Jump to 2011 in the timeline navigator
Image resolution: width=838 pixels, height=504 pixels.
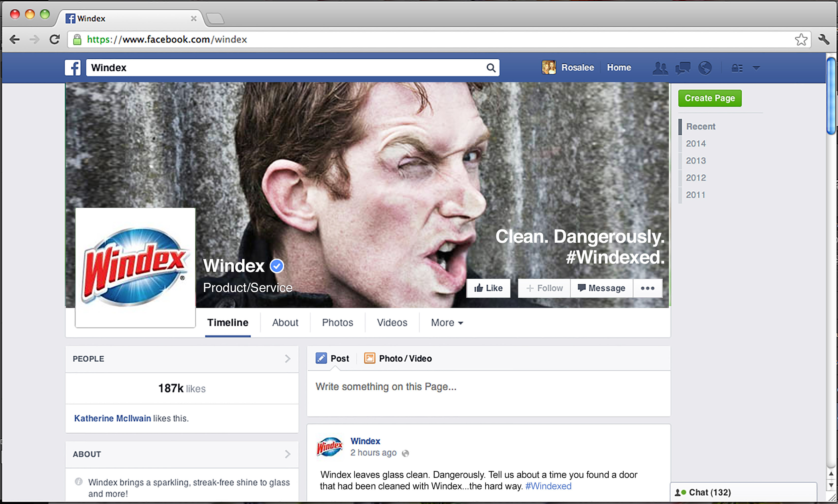point(695,195)
